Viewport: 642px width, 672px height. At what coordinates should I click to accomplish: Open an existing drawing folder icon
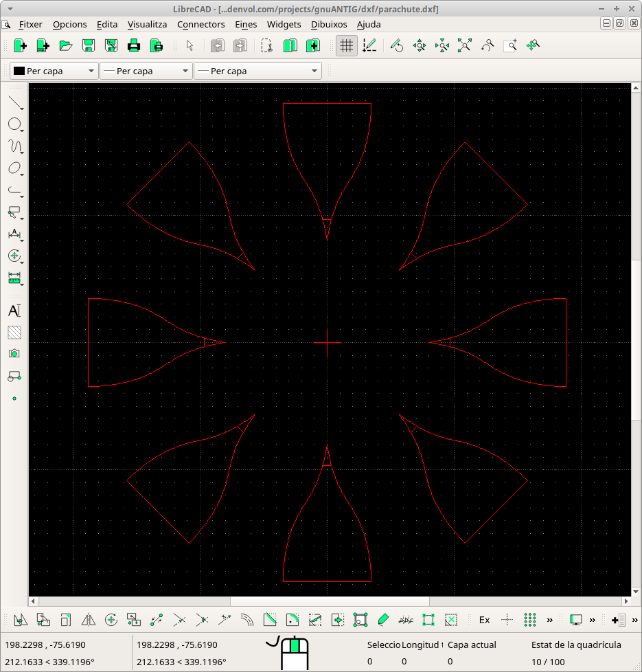(65, 45)
